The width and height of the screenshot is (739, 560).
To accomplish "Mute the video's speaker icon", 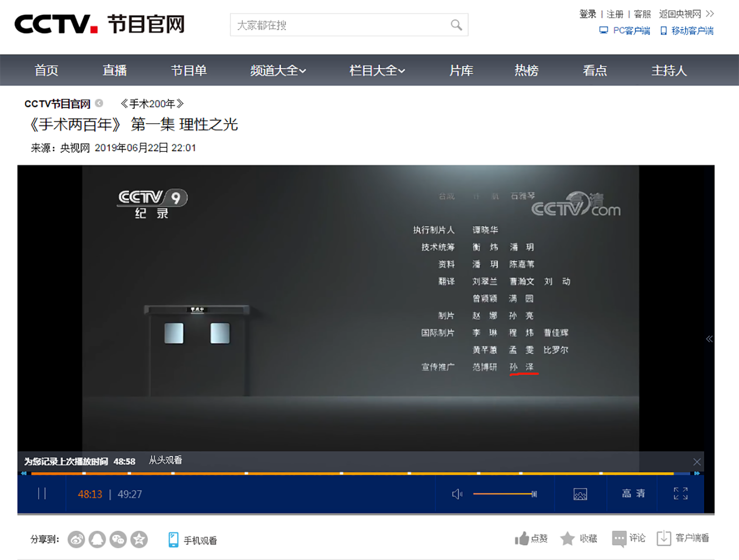I will [457, 494].
